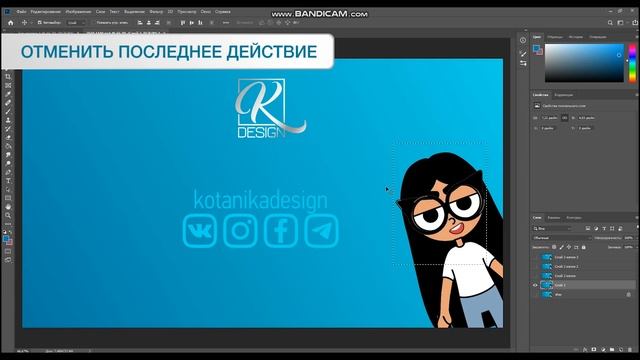Open the layer filter Вид dropdown
The width and height of the screenshot is (640, 360).
(552, 229)
